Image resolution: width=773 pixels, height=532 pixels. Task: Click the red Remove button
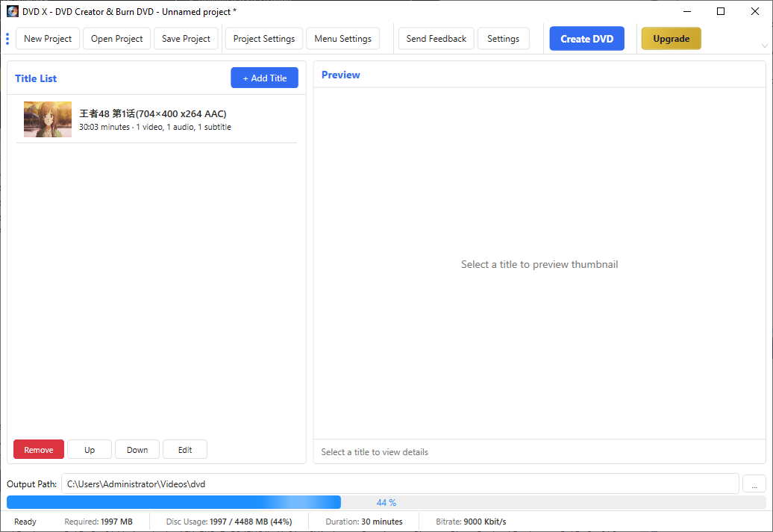[x=39, y=450]
